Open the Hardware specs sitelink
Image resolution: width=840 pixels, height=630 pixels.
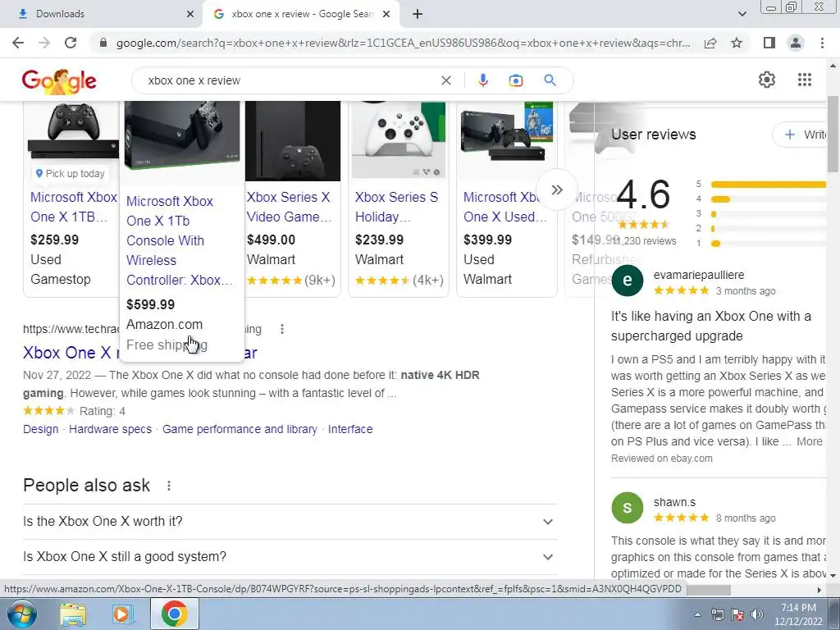111,429
